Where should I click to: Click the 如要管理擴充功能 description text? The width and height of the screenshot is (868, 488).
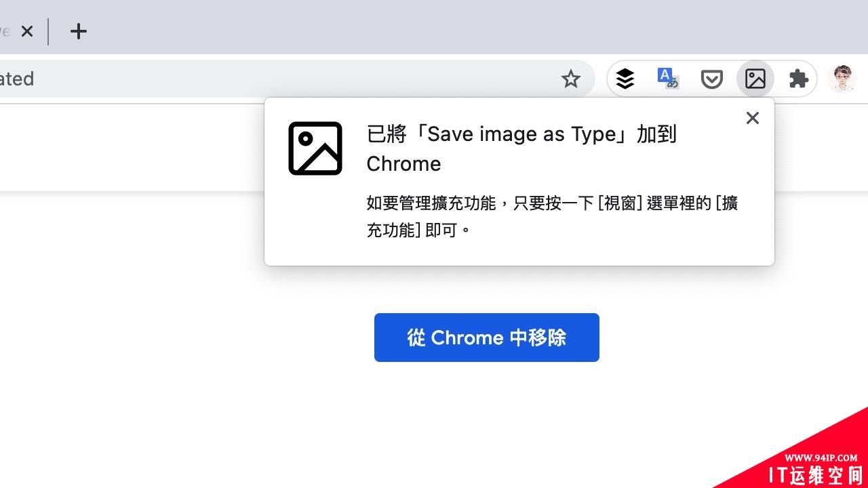[552, 216]
